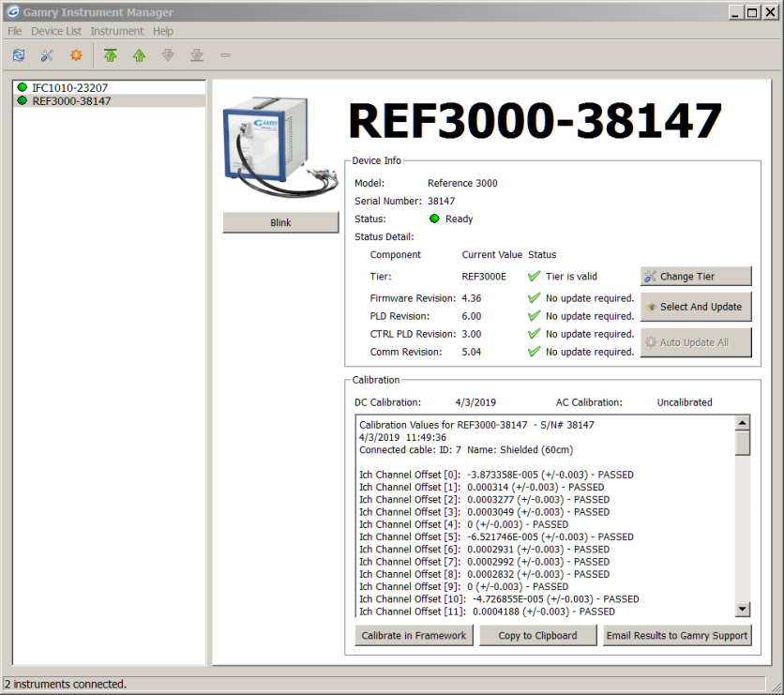Image resolution: width=784 pixels, height=695 pixels.
Task: Click the green up arrow with top bar
Action: 111,55
